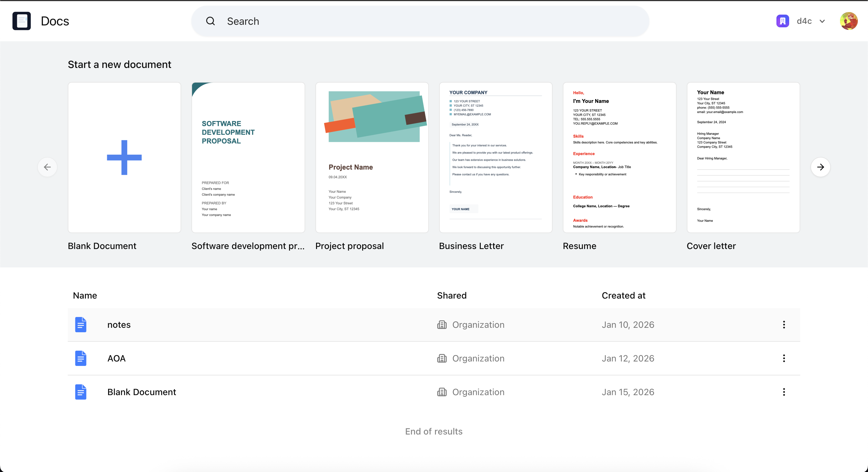
Task: Open three-dot menu for notes document
Action: coord(784,325)
